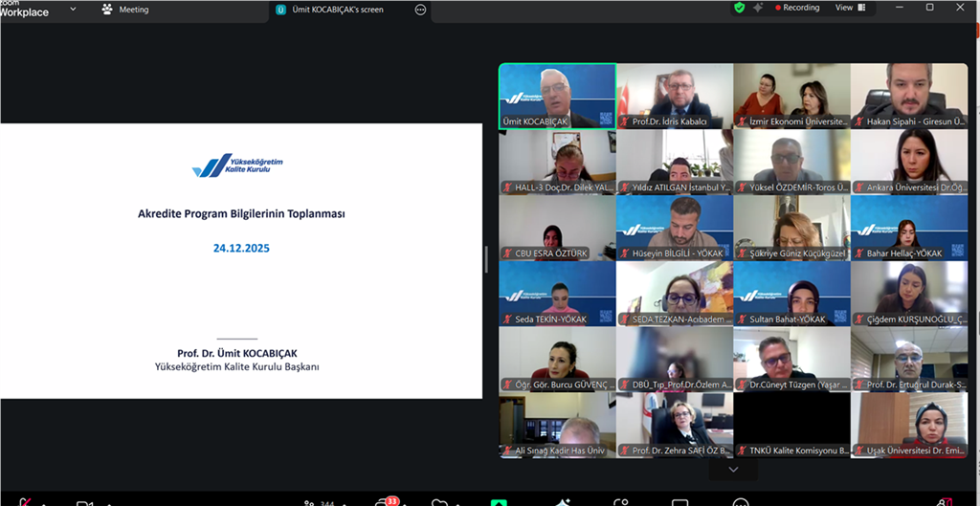Expand the Zoom Workplace dropdown chevron
Viewport: 980px width, 506px height.
[73, 9]
